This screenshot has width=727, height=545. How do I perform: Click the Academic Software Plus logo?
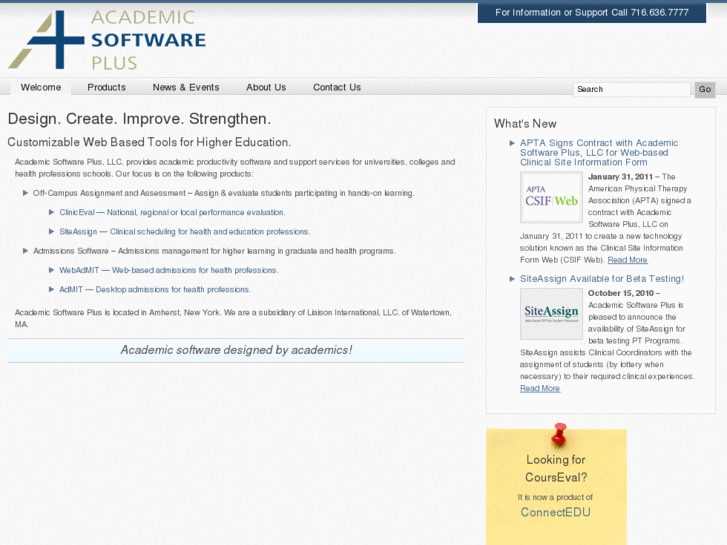[x=107, y=40]
